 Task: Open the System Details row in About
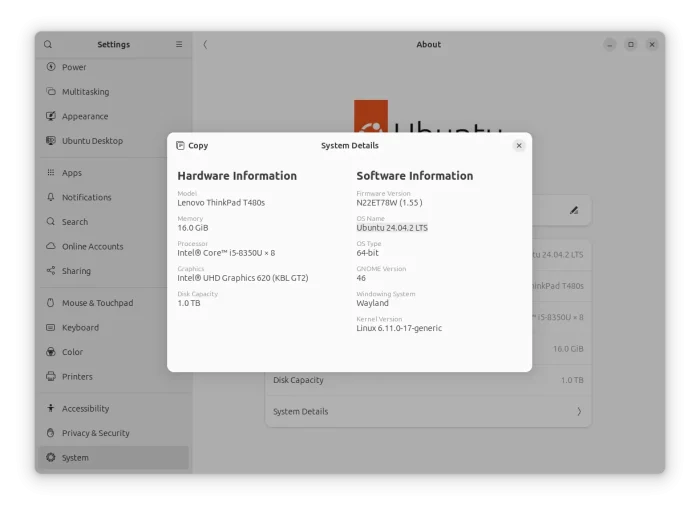[429, 412]
